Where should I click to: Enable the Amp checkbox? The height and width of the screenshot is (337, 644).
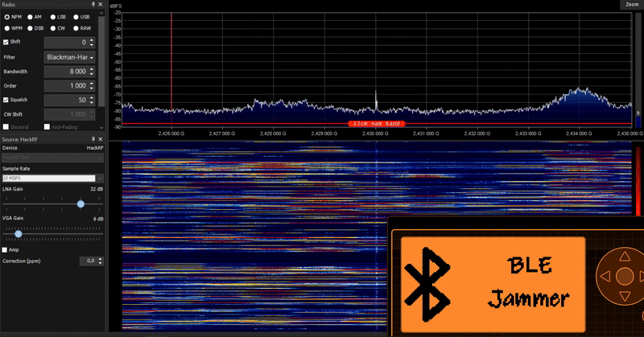pos(5,249)
